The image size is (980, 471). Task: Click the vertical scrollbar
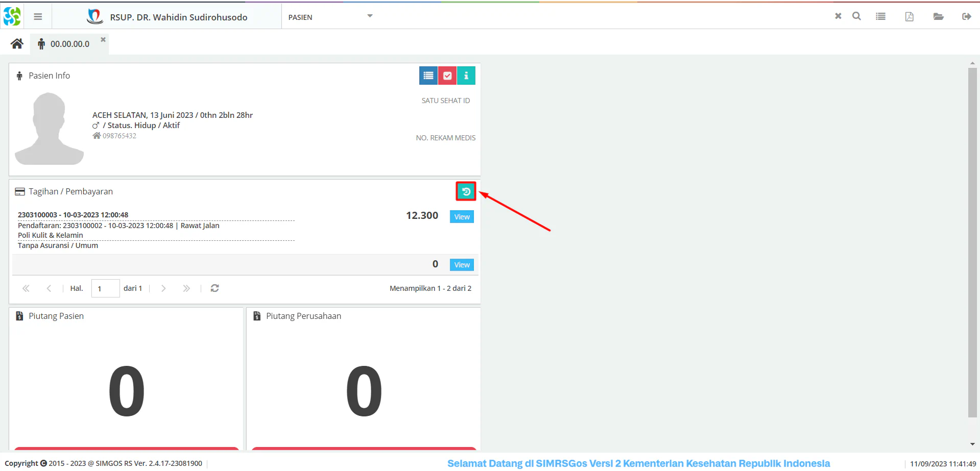click(x=972, y=242)
